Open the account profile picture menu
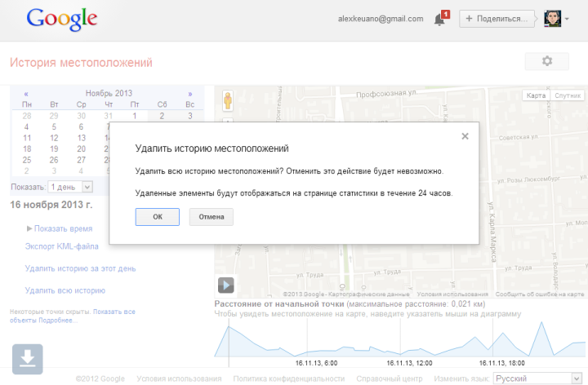Viewport: 588px width, 385px height. [x=555, y=19]
